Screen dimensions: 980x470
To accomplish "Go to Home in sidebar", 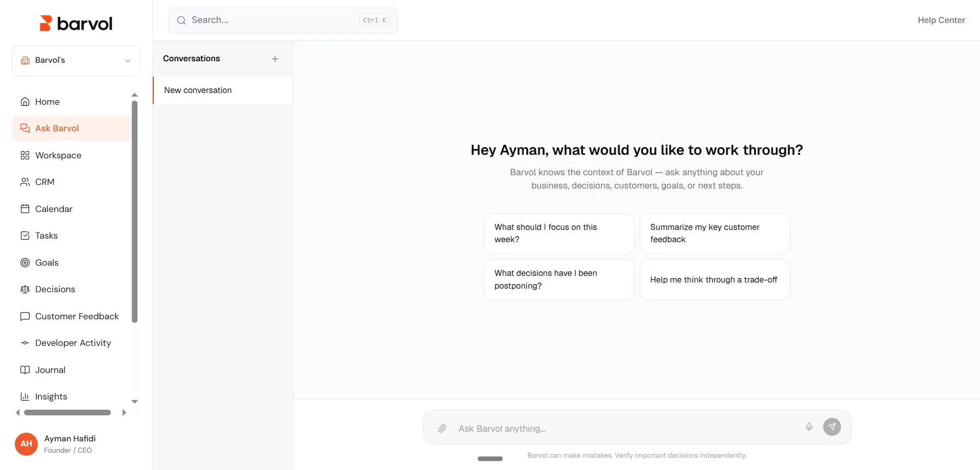I will click(x=71, y=102).
